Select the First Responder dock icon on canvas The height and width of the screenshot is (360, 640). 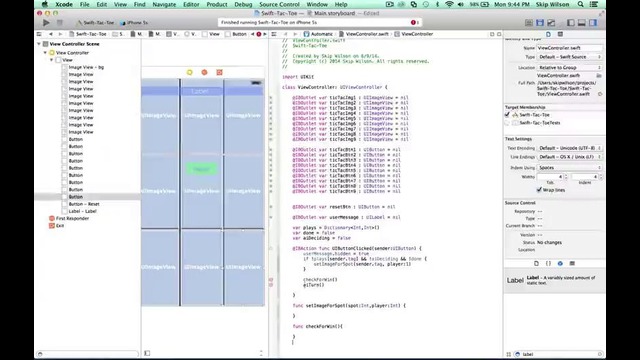[204, 72]
